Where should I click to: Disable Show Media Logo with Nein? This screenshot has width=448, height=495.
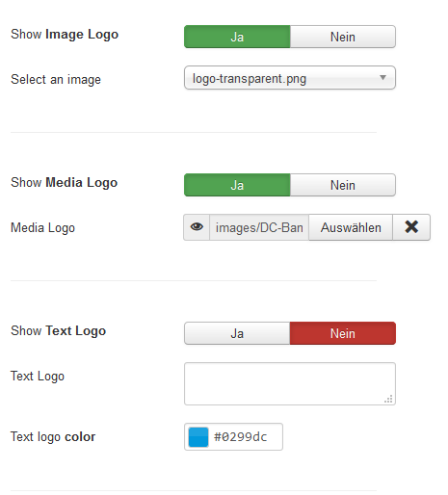tap(343, 185)
